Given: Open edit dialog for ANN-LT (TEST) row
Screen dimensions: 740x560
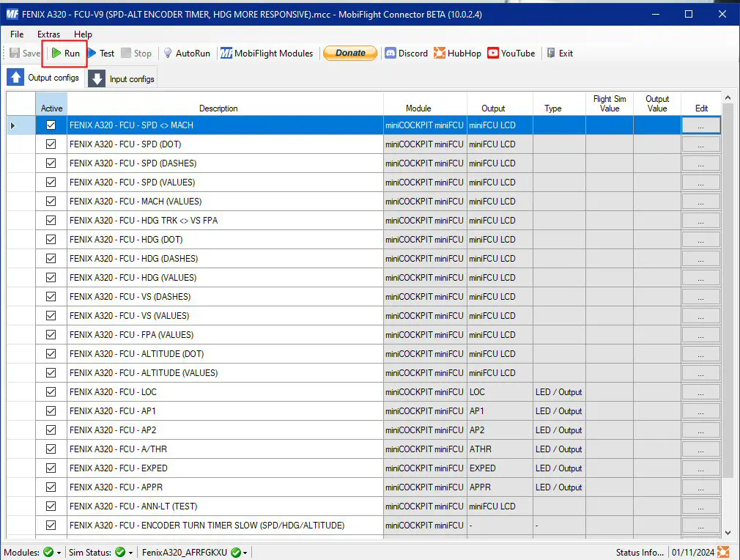Looking at the screenshot, I should click(701, 506).
